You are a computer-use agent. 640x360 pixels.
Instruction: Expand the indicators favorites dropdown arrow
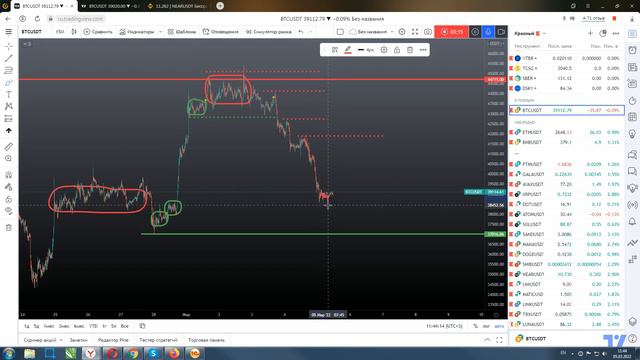tap(160, 31)
